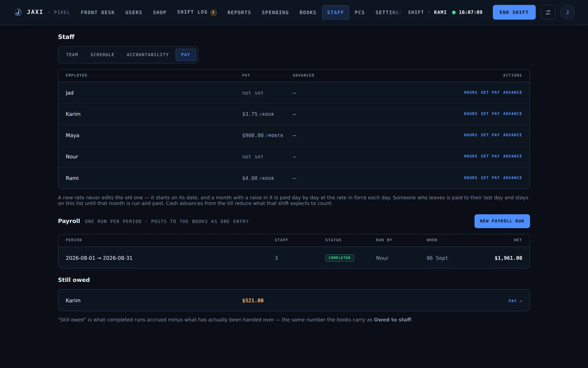588x368 pixels.
Task: Open the Users section
Action: coord(134,12)
